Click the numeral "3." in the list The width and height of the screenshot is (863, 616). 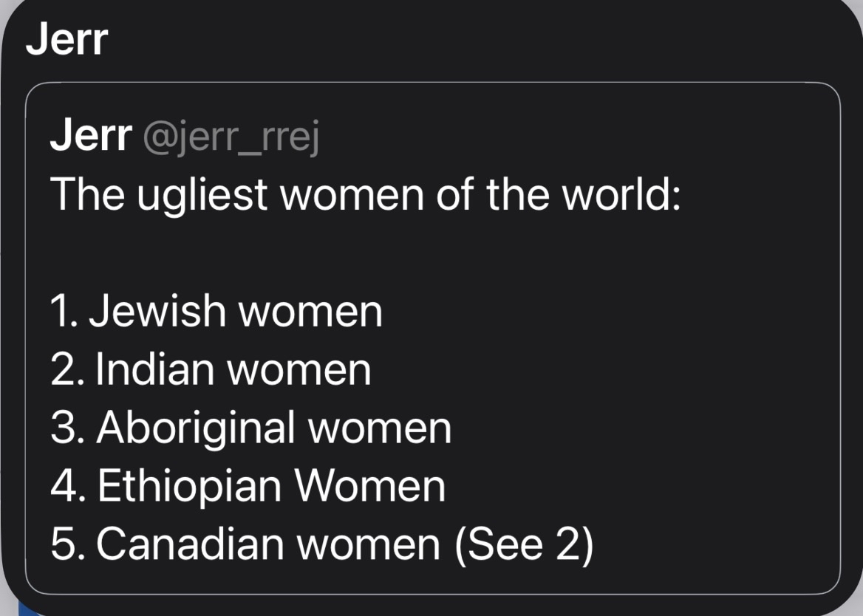click(x=69, y=428)
